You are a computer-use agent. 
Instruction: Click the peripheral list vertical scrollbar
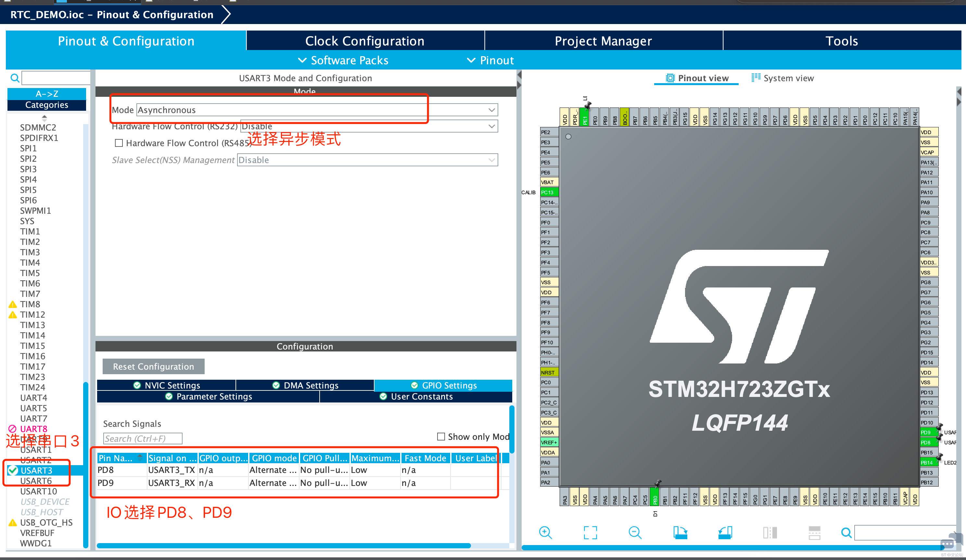(85, 465)
